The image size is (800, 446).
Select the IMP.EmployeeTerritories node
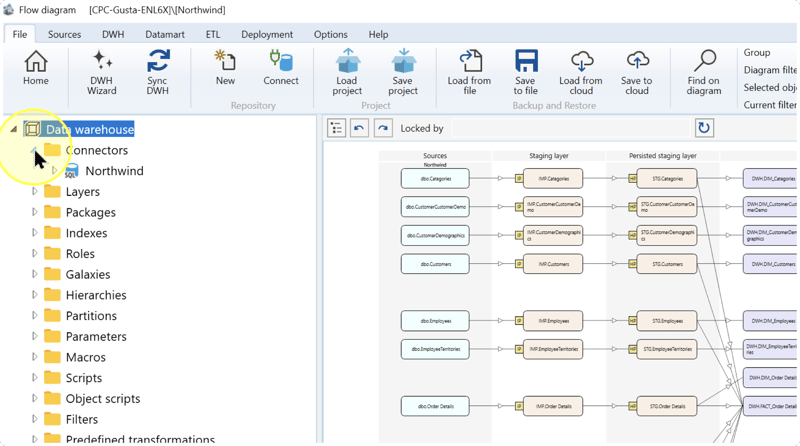click(553, 349)
